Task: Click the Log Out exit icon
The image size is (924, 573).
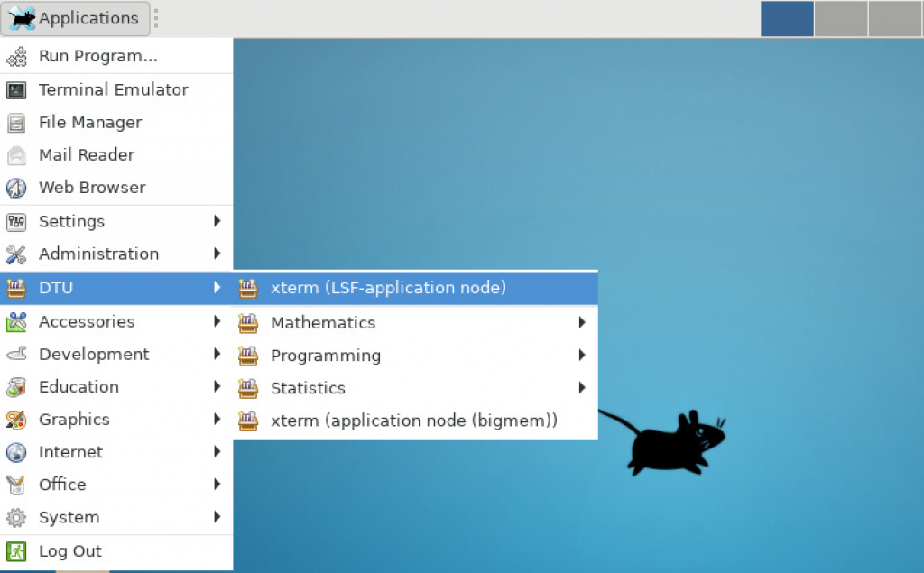Action: tap(18, 550)
